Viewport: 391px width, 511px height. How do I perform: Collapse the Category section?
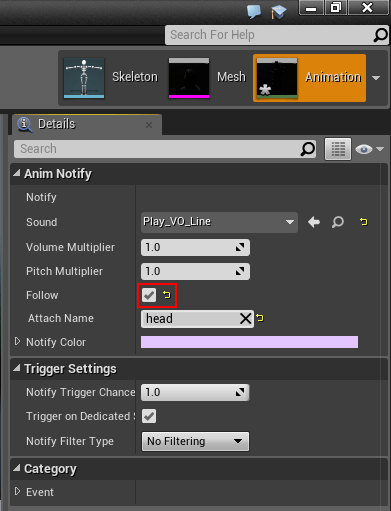pyautogui.click(x=17, y=468)
